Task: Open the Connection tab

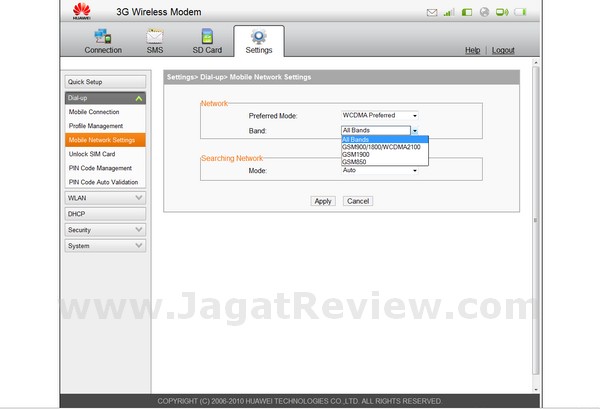Action: (x=103, y=41)
